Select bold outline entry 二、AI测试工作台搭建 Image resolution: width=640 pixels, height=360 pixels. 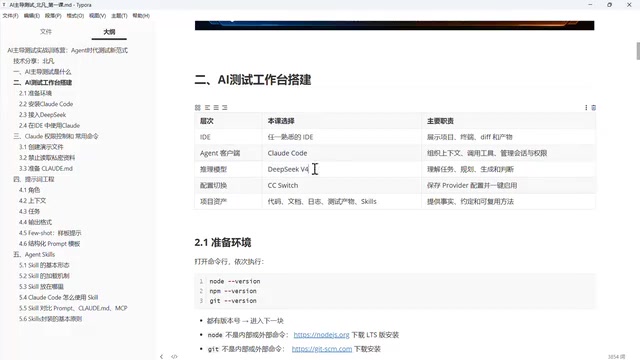coord(42,82)
